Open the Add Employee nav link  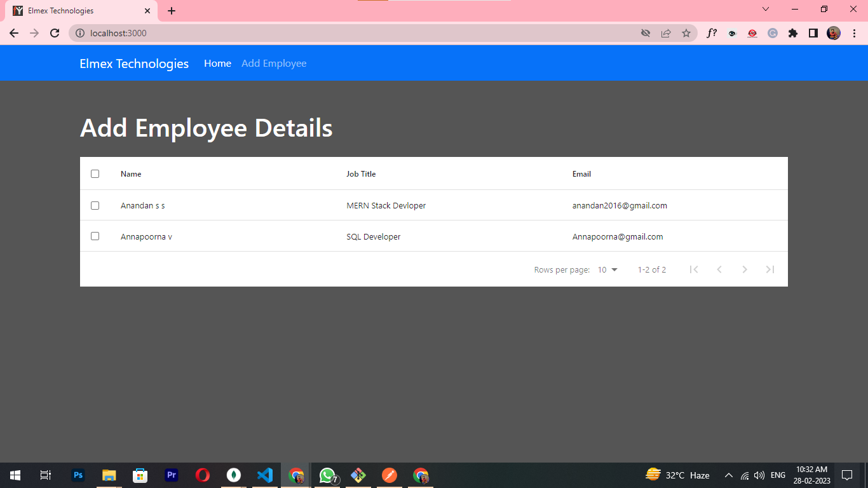click(x=274, y=64)
